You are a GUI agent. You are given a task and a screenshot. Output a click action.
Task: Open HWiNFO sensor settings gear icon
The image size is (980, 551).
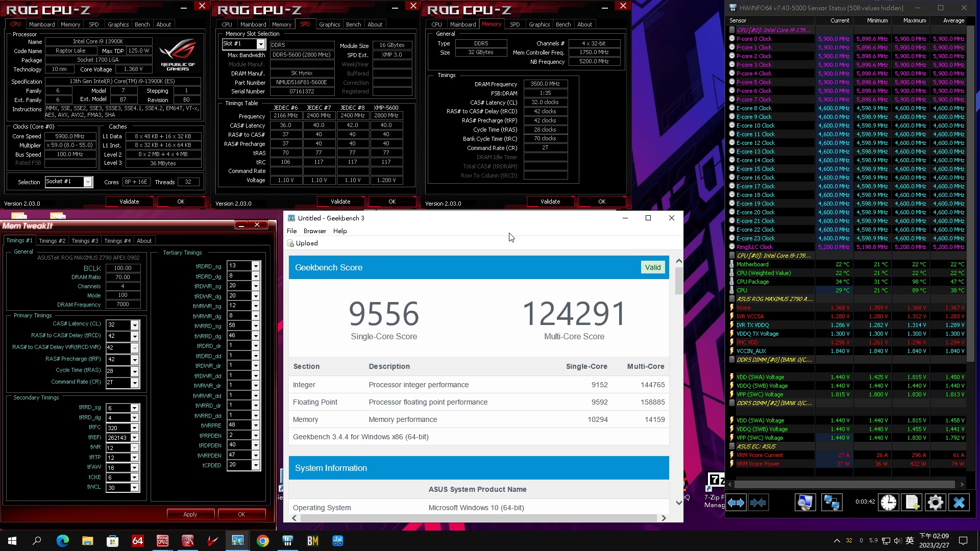click(x=936, y=503)
